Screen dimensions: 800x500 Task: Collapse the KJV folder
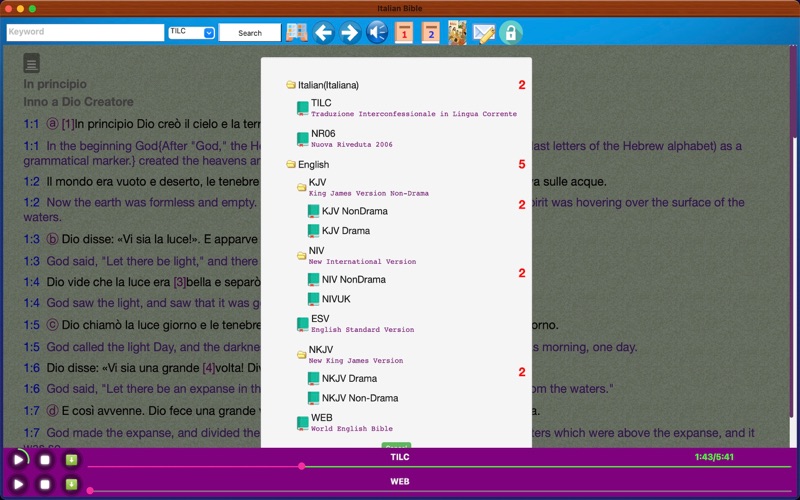(302, 187)
